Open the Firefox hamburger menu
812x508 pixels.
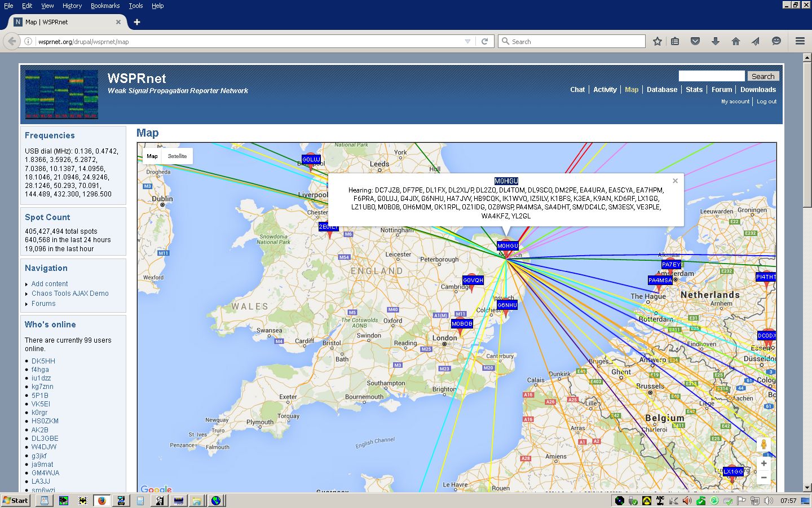coord(800,41)
